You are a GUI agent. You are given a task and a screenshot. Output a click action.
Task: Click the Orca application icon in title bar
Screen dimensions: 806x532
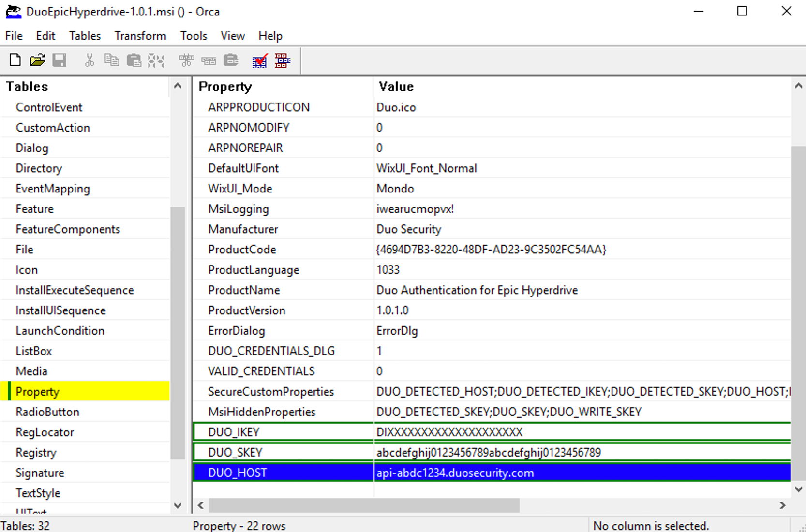14,12
